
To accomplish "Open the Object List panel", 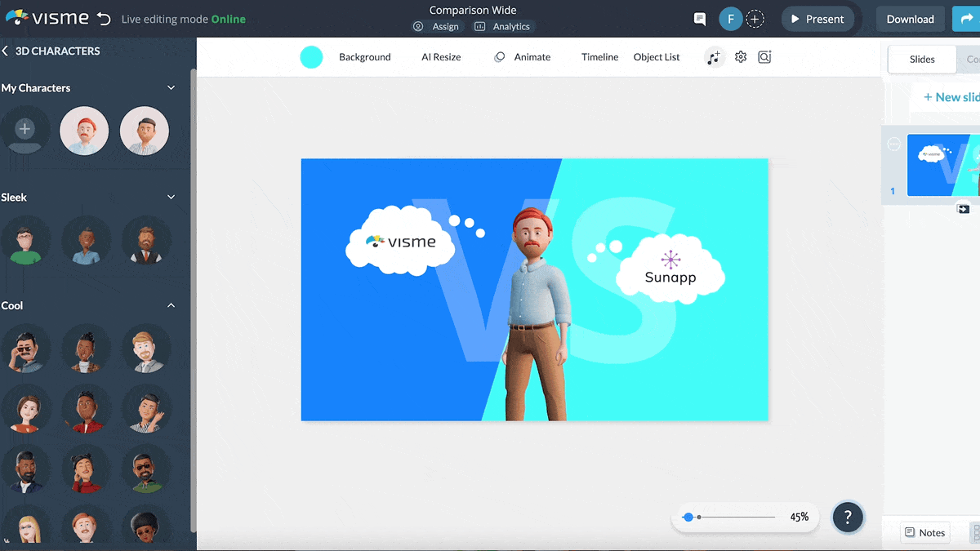I will tap(657, 56).
